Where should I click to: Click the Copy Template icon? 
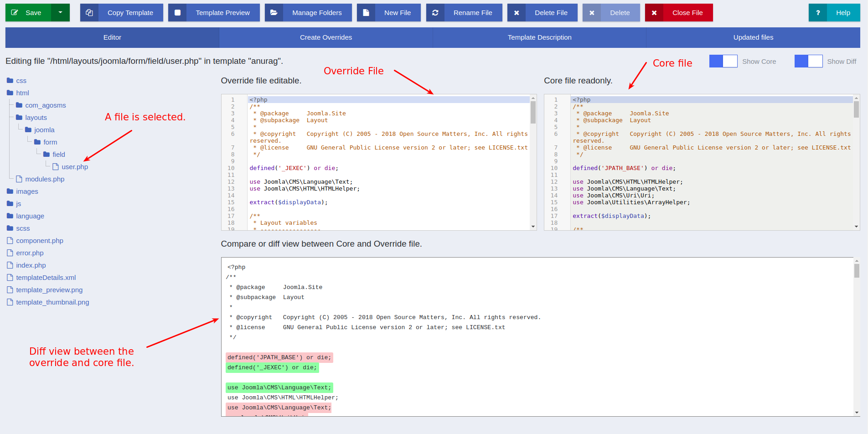(x=89, y=13)
